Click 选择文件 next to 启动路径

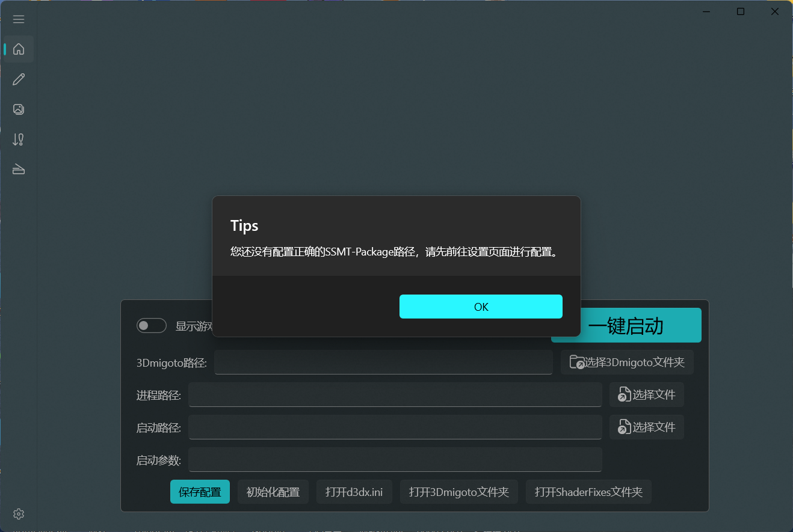(647, 427)
